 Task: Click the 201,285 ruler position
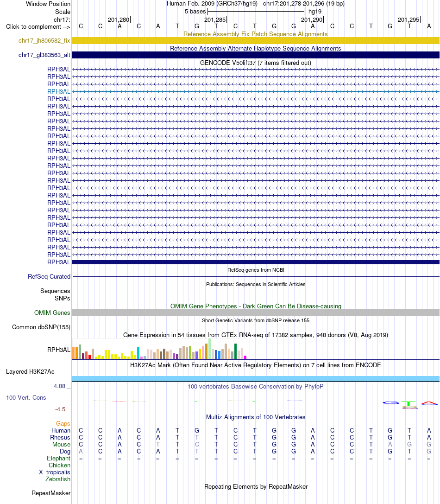tap(215, 19)
